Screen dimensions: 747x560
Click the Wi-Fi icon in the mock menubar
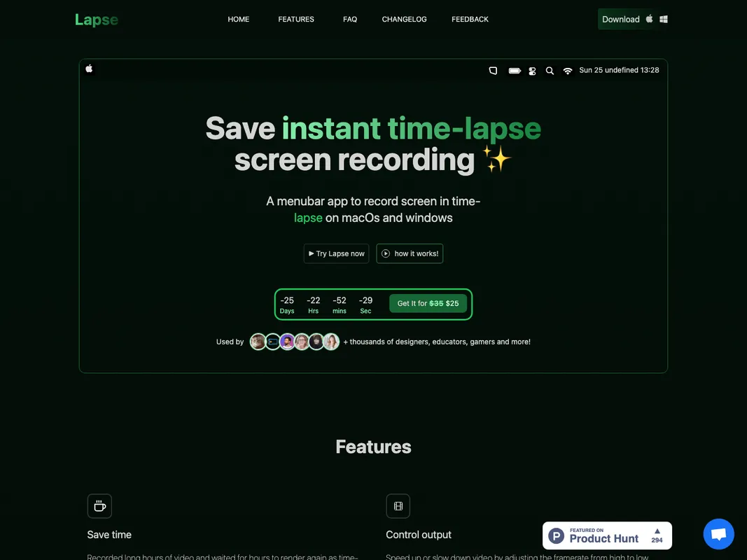click(x=567, y=70)
